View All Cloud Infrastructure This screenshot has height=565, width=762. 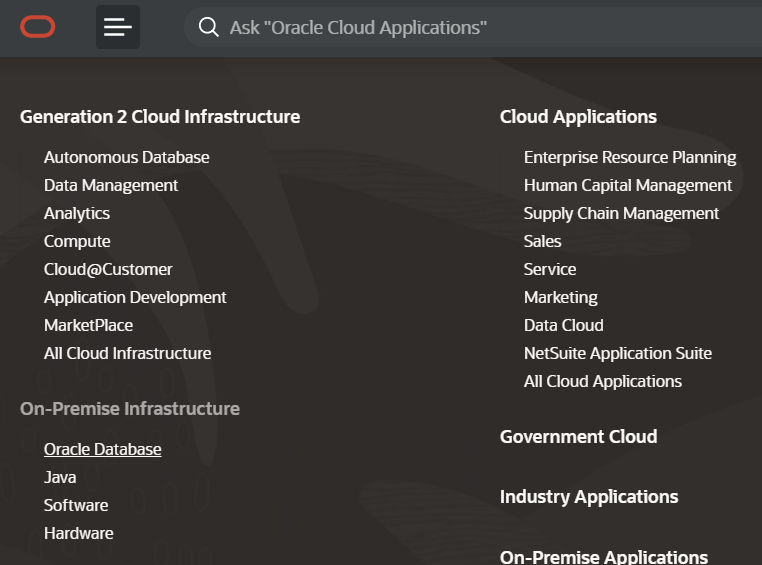coord(127,354)
